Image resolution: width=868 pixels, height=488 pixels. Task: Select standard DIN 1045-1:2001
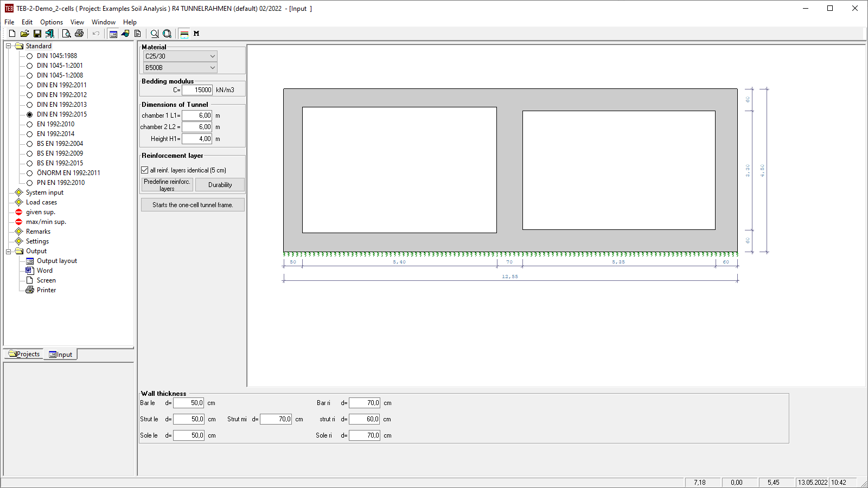30,66
